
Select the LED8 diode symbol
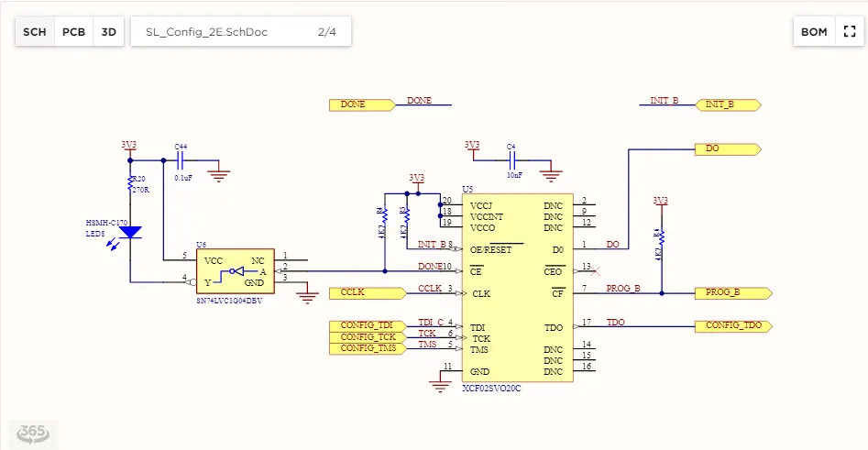pyautogui.click(x=130, y=233)
